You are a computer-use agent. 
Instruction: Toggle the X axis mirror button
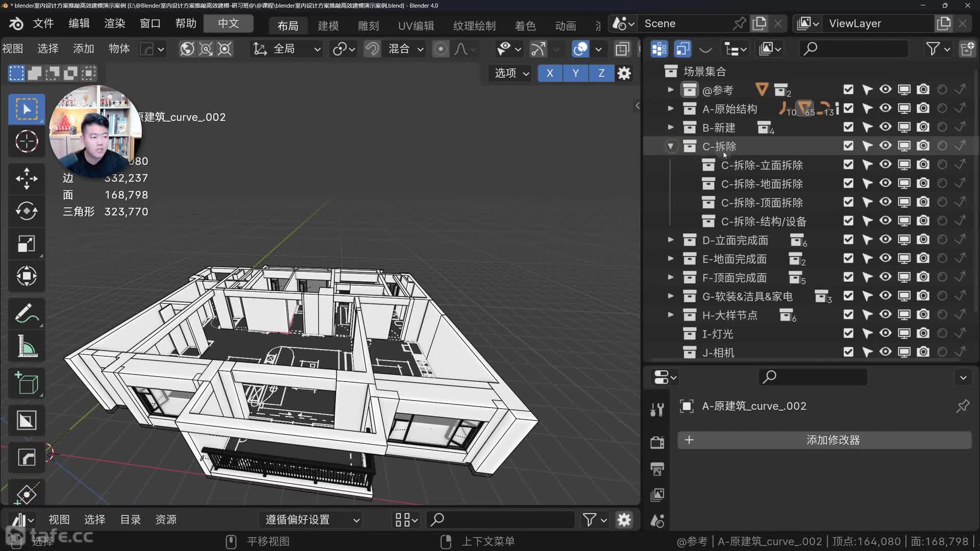coord(550,73)
